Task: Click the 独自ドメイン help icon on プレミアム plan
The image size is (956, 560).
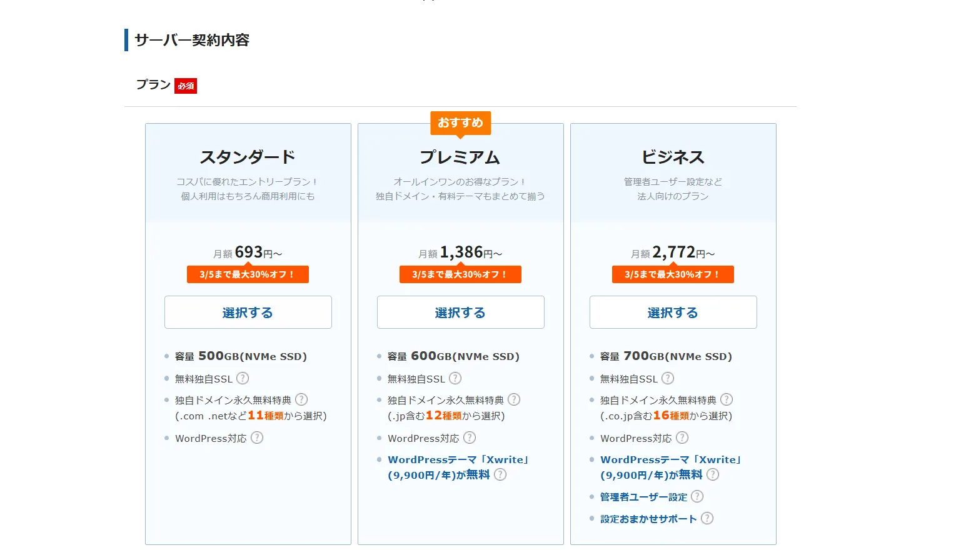Action: 514,399
